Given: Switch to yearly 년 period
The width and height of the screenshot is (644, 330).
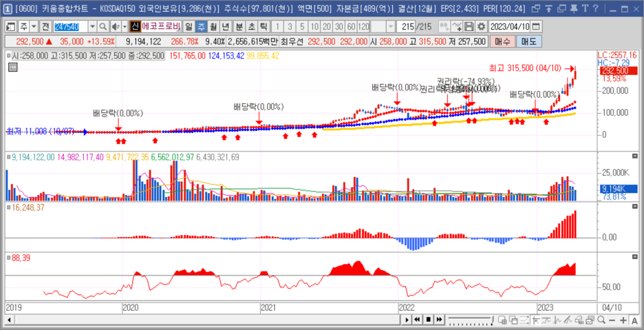Looking at the screenshot, I should coord(226,27).
